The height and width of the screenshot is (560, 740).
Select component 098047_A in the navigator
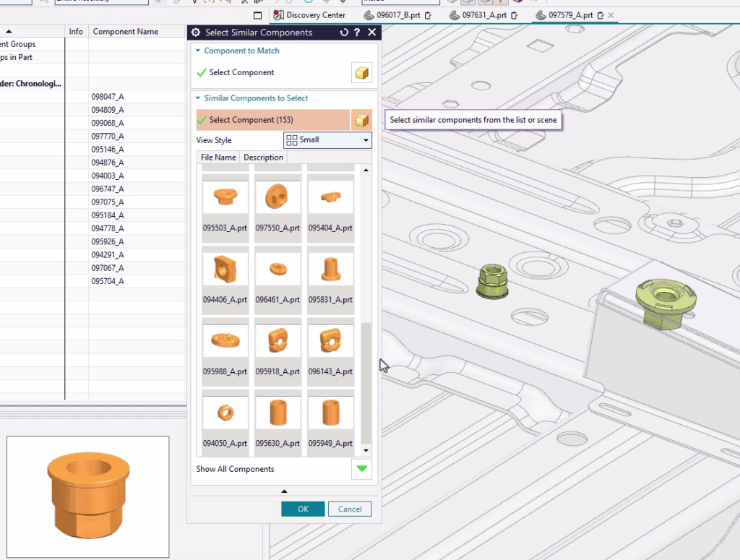[x=108, y=97]
